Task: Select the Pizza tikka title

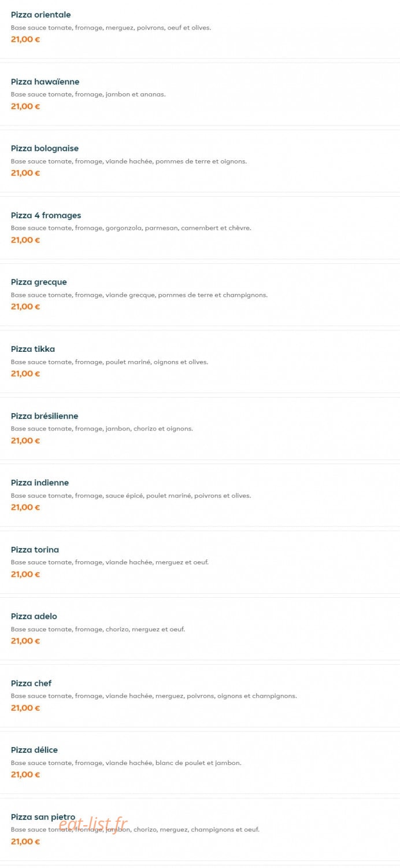Action: pos(33,349)
